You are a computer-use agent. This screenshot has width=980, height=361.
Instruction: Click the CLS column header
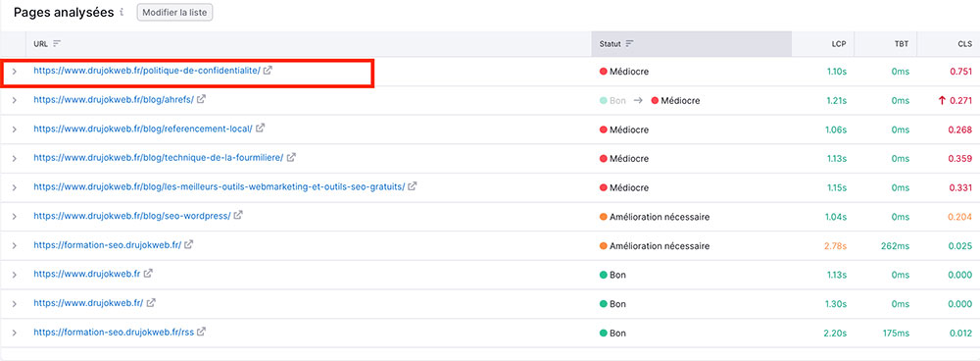965,44
